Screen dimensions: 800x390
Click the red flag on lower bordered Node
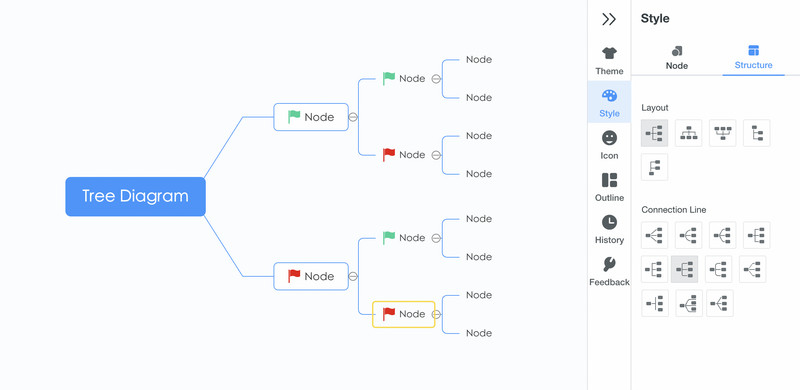click(294, 276)
